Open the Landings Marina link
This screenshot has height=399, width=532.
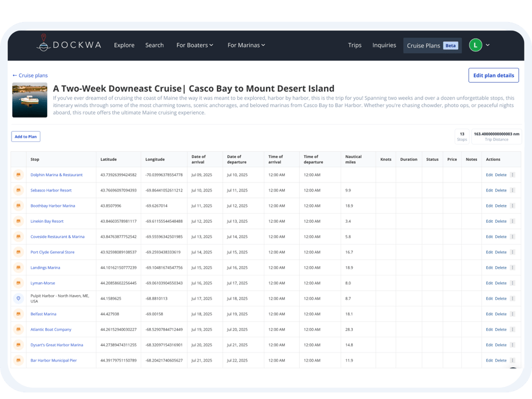[45, 267]
